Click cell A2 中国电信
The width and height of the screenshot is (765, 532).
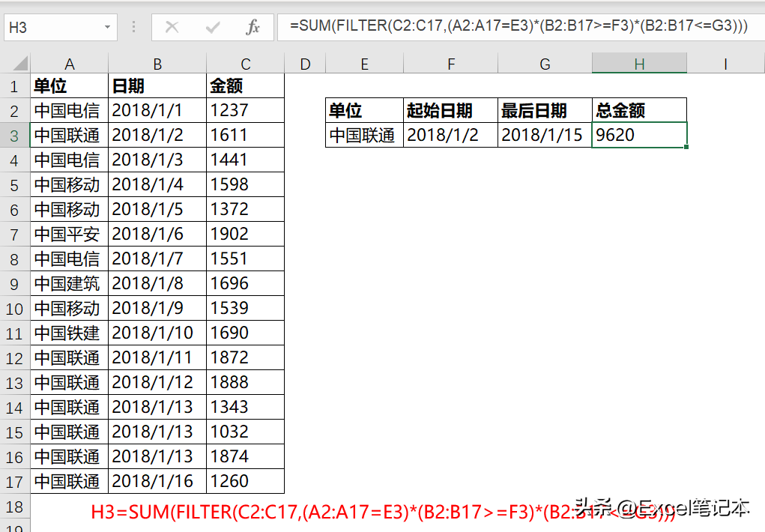click(x=69, y=110)
